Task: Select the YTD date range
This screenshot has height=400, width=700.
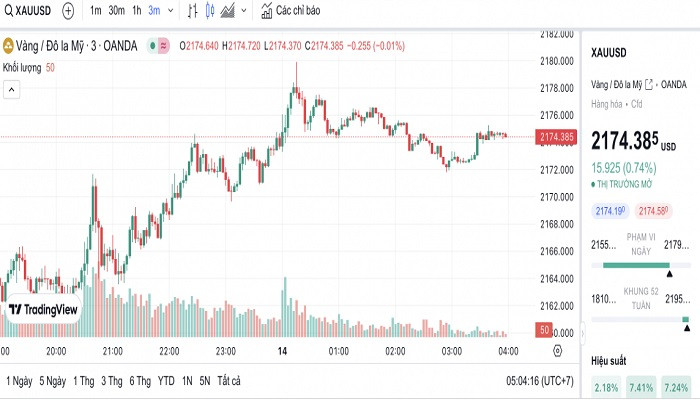Action: pyautogui.click(x=166, y=381)
